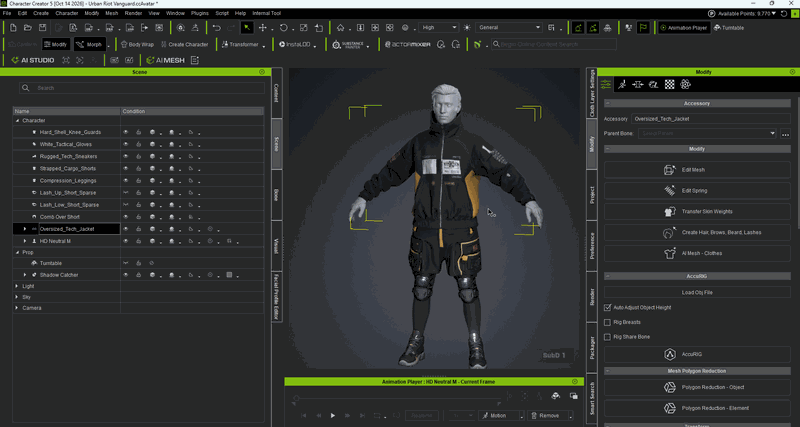The image size is (800, 427).
Task: Expand the Oversized_Tech_Jacket tree node
Action: pos(24,229)
